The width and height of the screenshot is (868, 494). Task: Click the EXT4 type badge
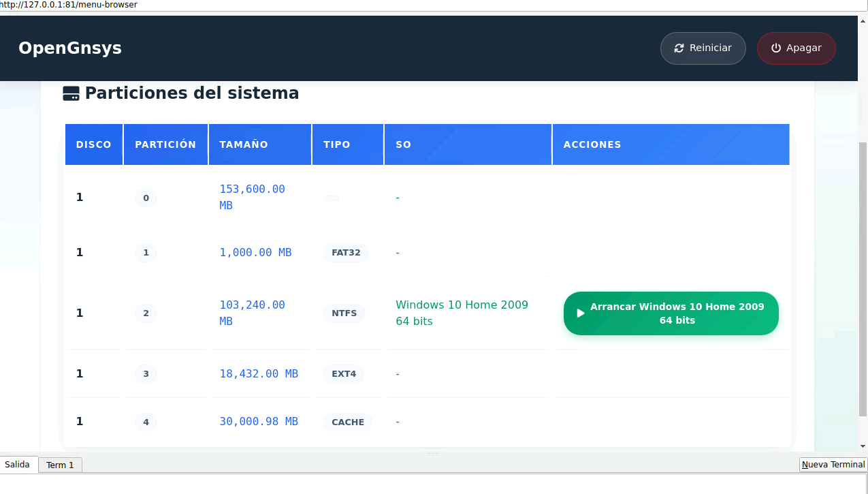[x=344, y=373]
